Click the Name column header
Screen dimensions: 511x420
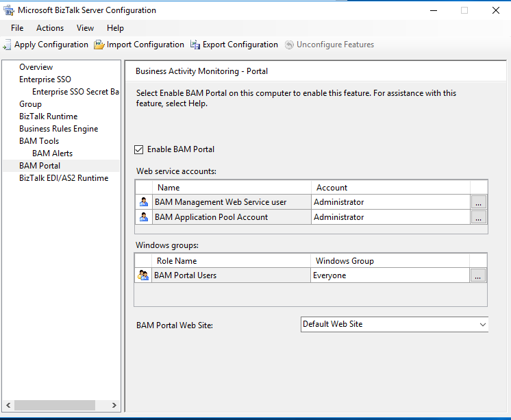click(232, 188)
